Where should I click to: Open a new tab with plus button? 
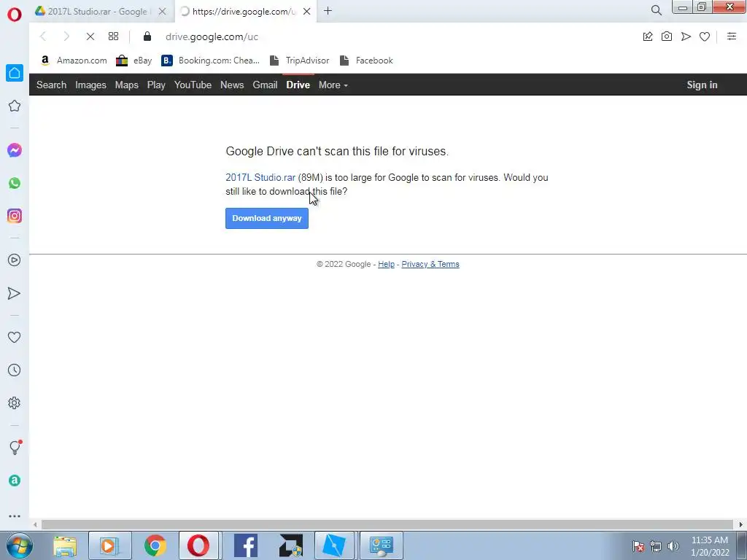[328, 11]
